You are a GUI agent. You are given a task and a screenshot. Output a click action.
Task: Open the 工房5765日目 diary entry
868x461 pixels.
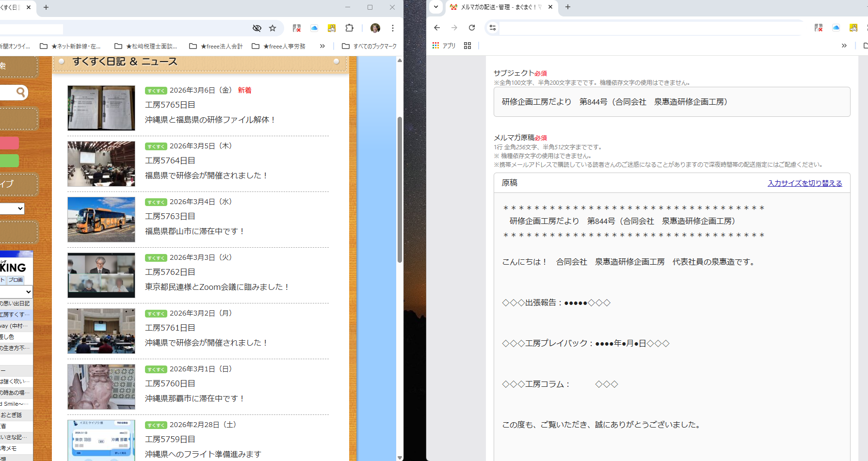[170, 105]
